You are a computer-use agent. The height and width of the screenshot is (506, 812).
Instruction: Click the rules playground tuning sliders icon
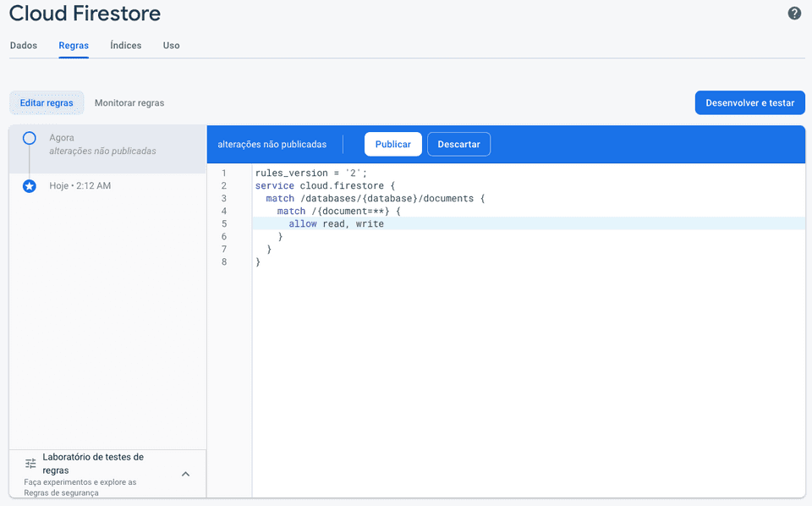[30, 464]
